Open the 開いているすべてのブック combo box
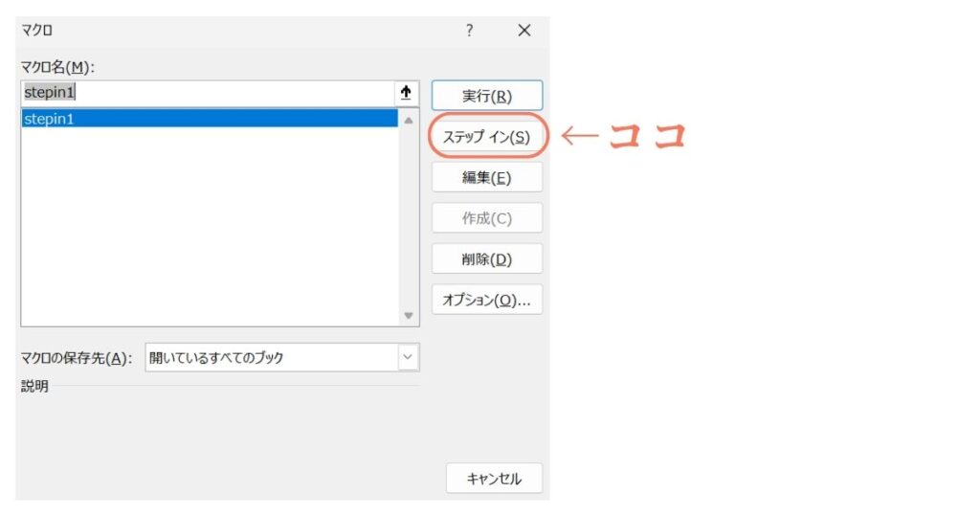This screenshot has height=515, width=980. [271, 358]
